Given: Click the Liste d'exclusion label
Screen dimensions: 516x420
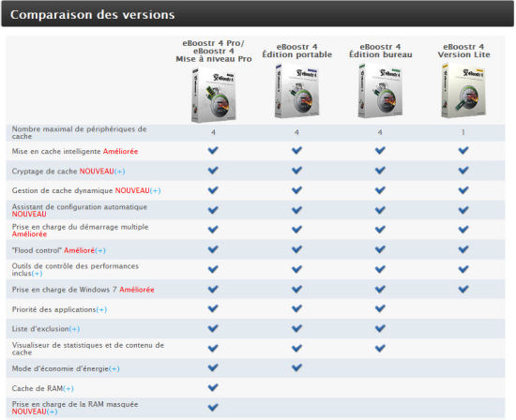Looking at the screenshot, I should coord(40,329).
